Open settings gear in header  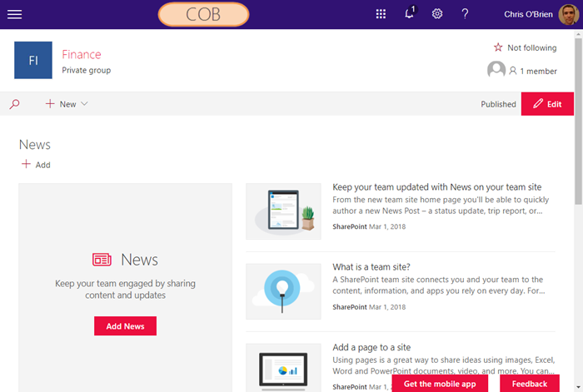point(437,14)
